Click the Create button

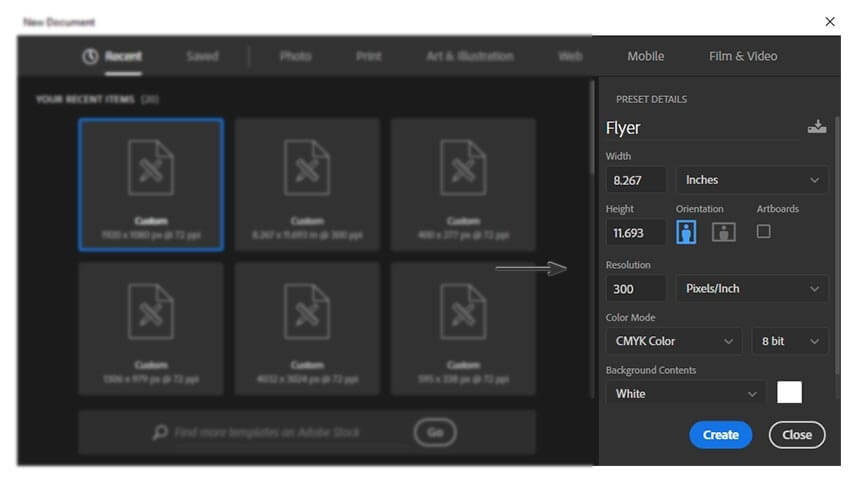pos(720,435)
